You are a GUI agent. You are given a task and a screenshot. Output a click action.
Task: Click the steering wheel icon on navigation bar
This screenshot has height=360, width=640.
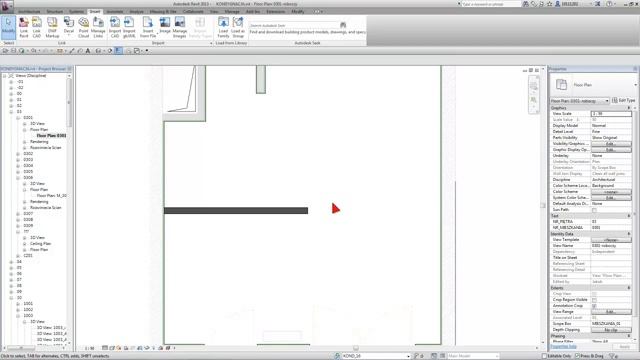(533, 86)
